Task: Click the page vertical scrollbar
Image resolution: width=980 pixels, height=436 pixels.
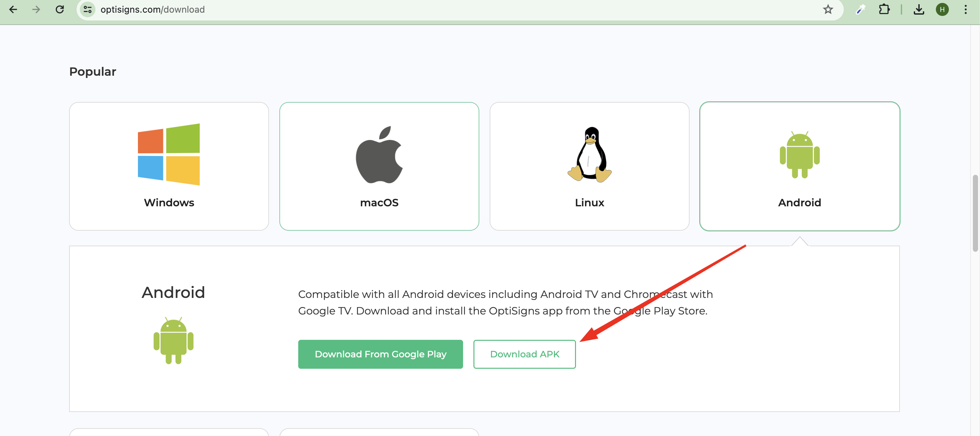Action: (x=975, y=213)
